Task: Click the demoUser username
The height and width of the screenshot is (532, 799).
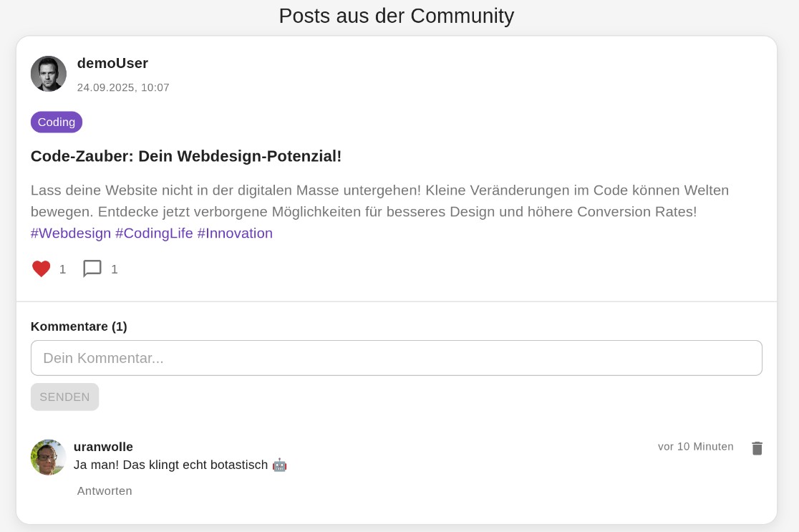Action: point(112,63)
